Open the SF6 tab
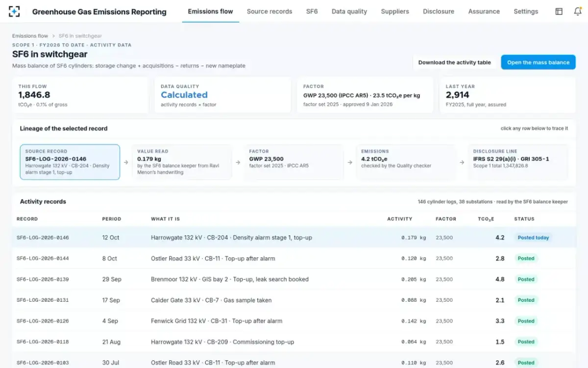Screen dimensions: 588x368 click(x=312, y=11)
